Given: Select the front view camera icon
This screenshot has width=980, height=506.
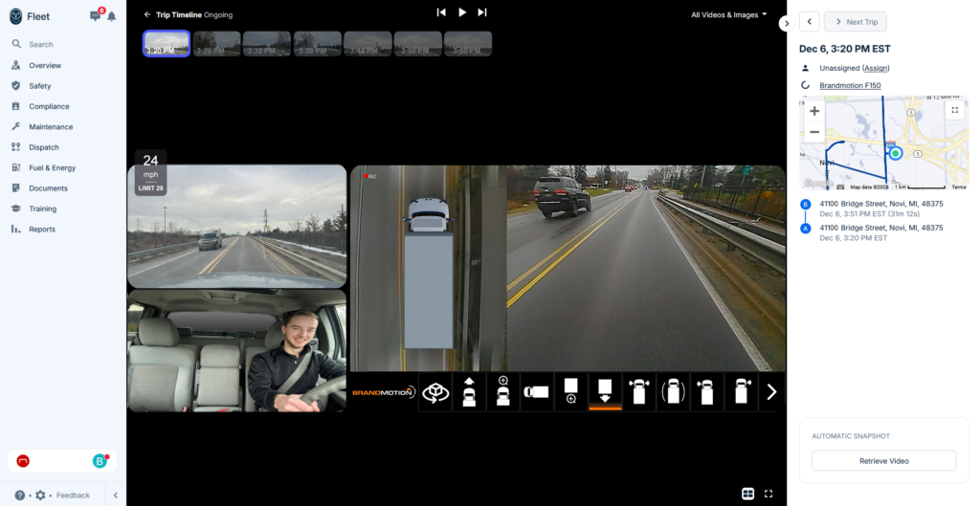Looking at the screenshot, I should [469, 392].
